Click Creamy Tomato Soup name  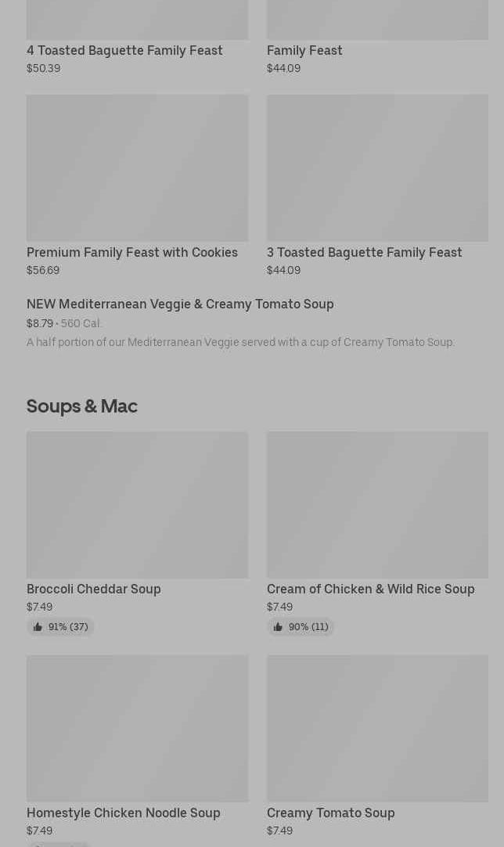(330, 813)
